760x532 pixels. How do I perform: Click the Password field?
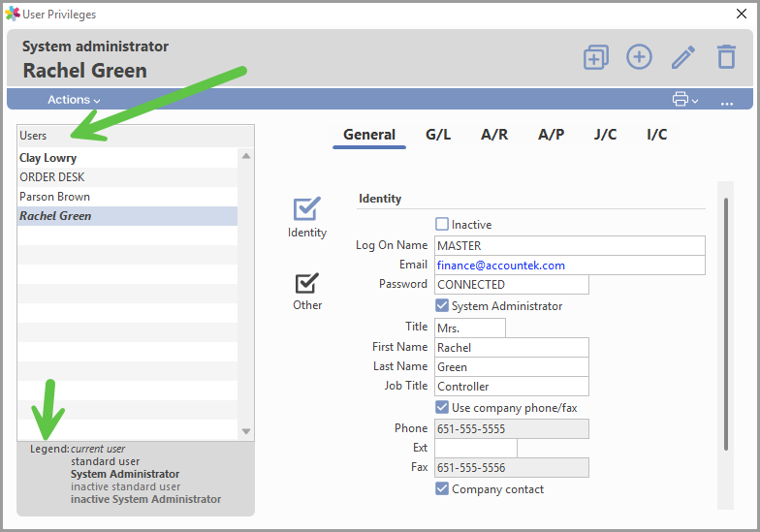point(512,285)
